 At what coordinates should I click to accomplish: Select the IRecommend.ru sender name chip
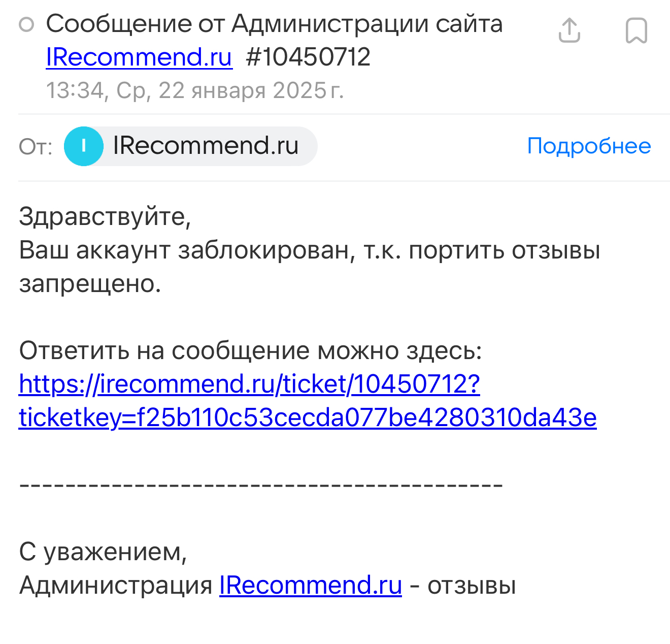pyautogui.click(x=206, y=146)
